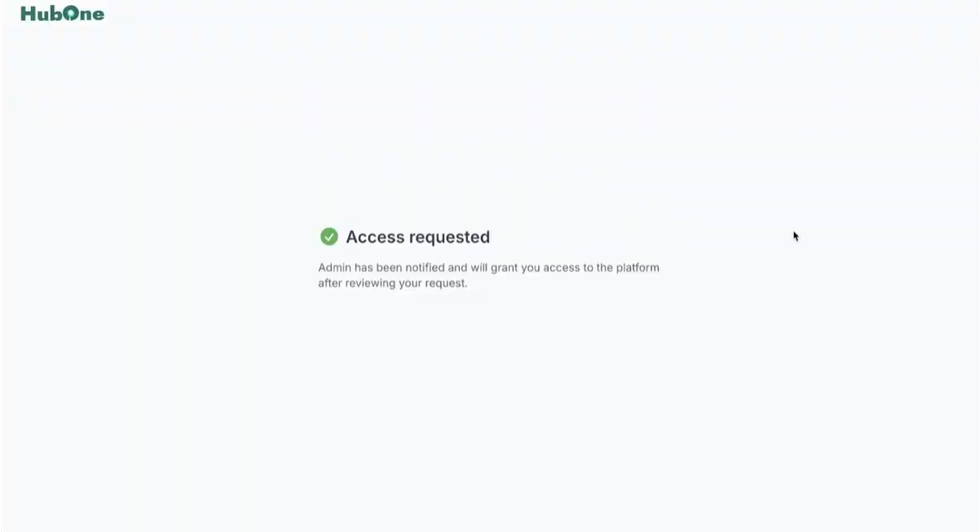The image size is (980, 532).
Task: Click the word "Access" in the heading
Action: tap(375, 237)
